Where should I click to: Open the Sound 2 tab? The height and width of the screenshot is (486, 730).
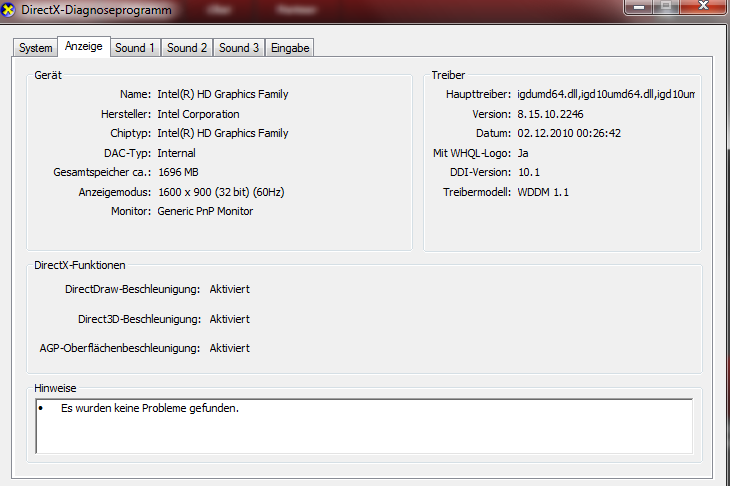pos(187,48)
